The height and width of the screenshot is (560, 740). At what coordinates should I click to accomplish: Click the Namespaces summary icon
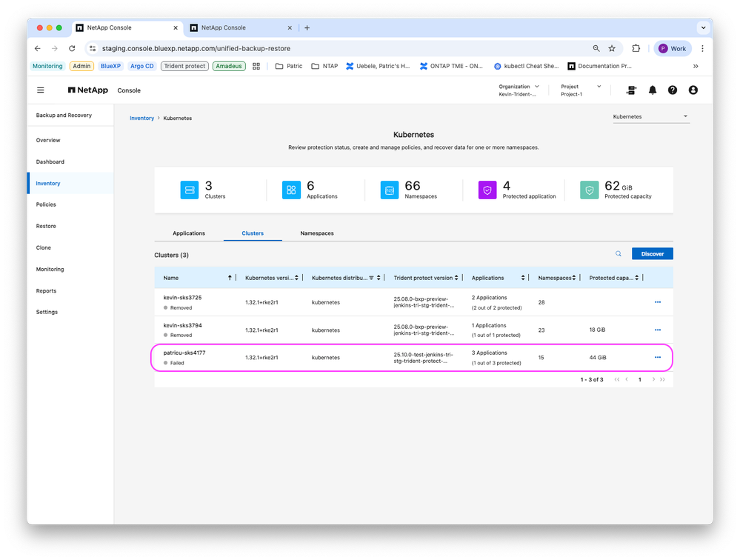click(390, 190)
